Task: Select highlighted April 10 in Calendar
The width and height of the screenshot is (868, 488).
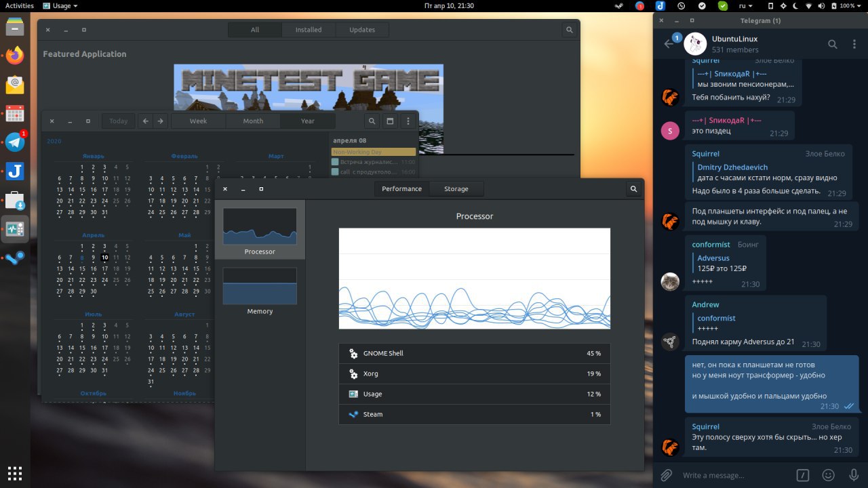Action: tap(104, 258)
